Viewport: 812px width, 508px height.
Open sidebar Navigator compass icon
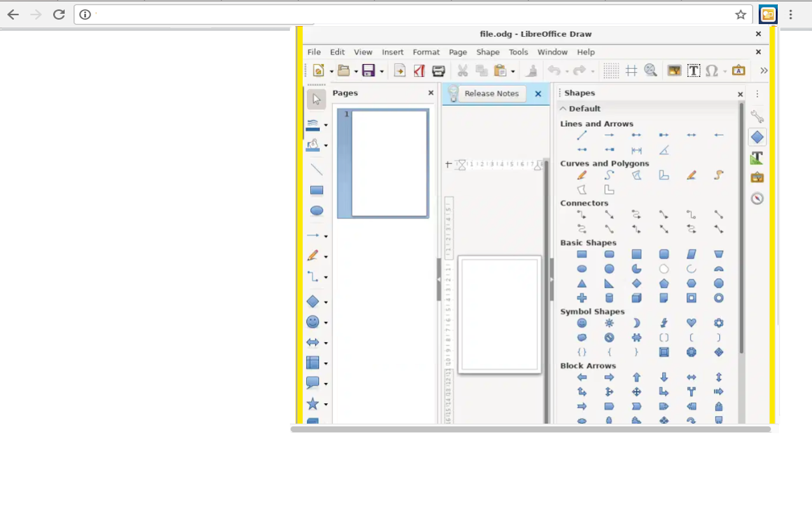pos(757,198)
